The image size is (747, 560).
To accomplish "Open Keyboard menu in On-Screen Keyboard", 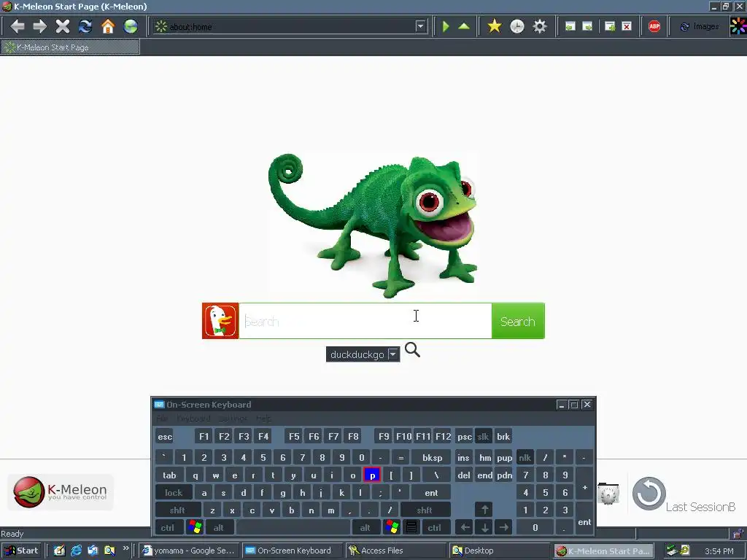I will coord(193,419).
